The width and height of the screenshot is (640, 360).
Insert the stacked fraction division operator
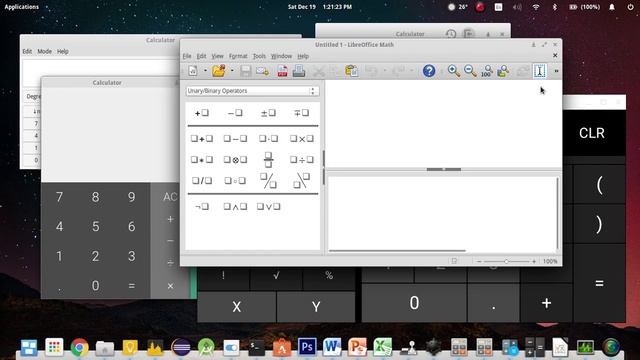point(268,160)
